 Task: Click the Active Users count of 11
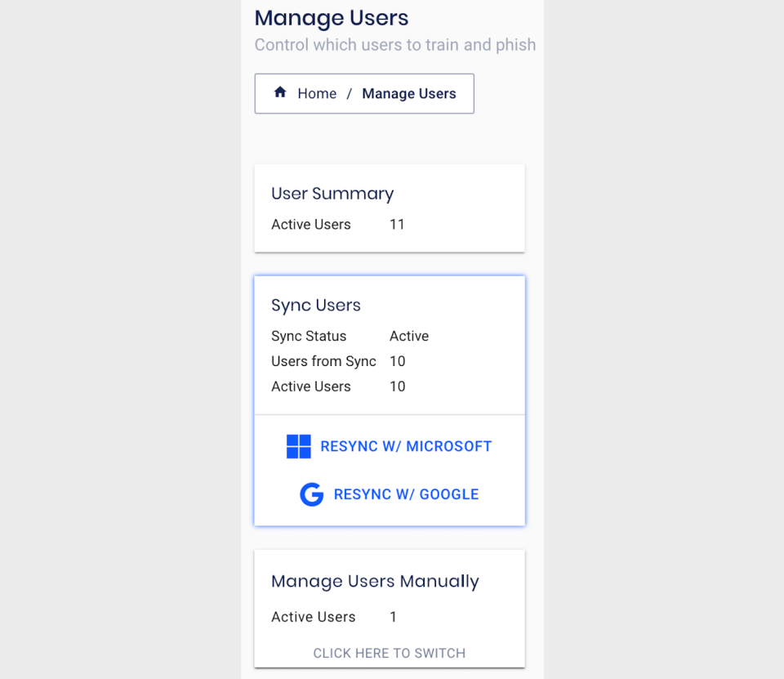397,224
